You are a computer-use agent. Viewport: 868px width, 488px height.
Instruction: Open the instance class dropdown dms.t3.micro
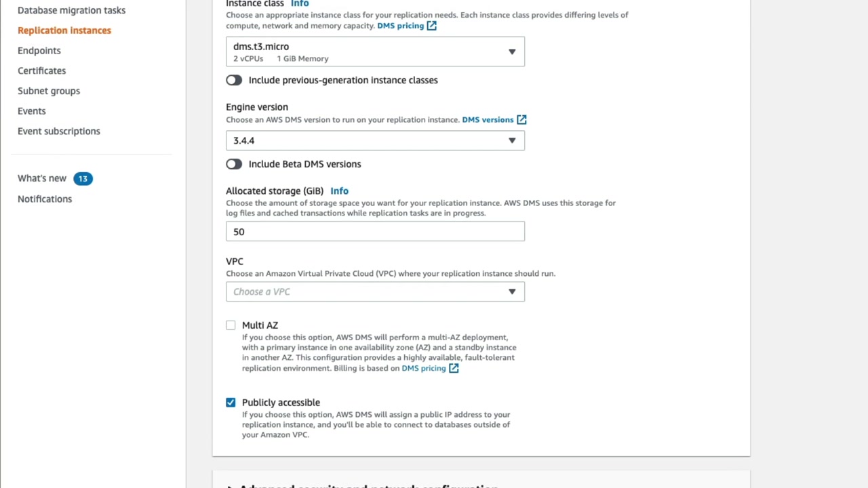[x=375, y=52]
